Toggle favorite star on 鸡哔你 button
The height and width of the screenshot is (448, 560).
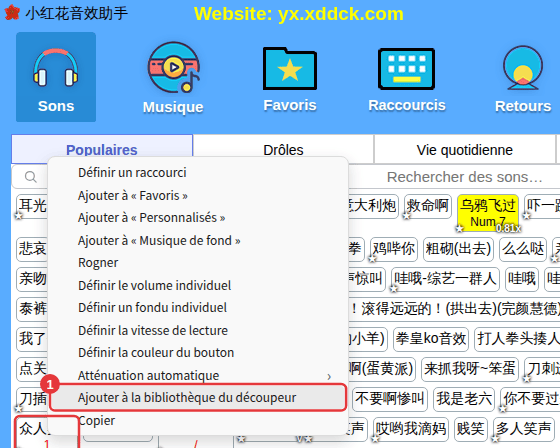(372, 258)
